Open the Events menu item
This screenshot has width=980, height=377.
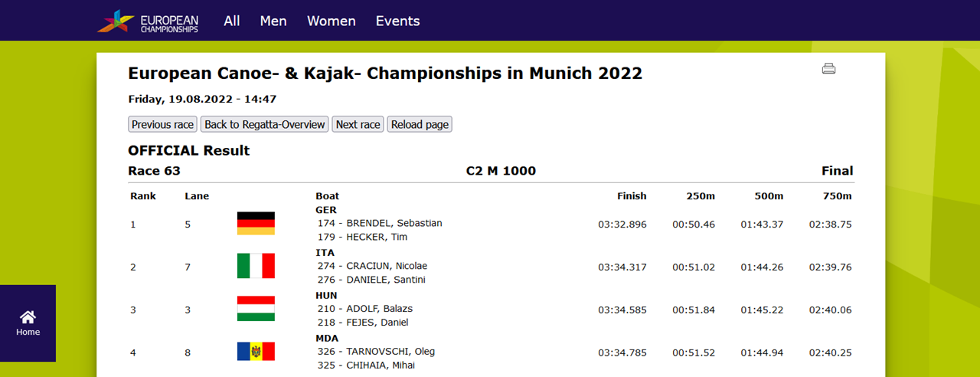pos(397,21)
